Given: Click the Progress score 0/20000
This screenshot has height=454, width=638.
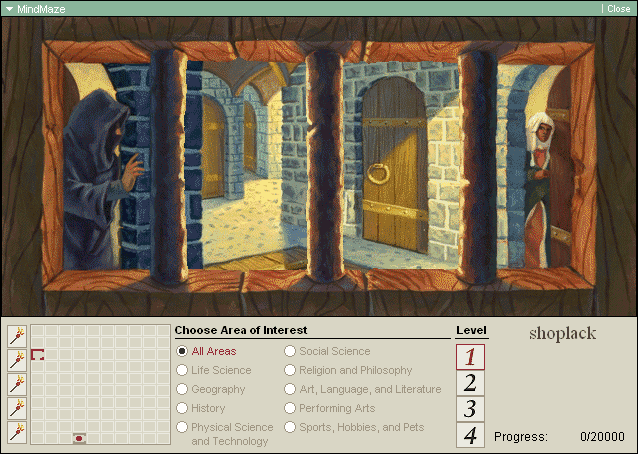Looking at the screenshot, I should click(602, 437).
